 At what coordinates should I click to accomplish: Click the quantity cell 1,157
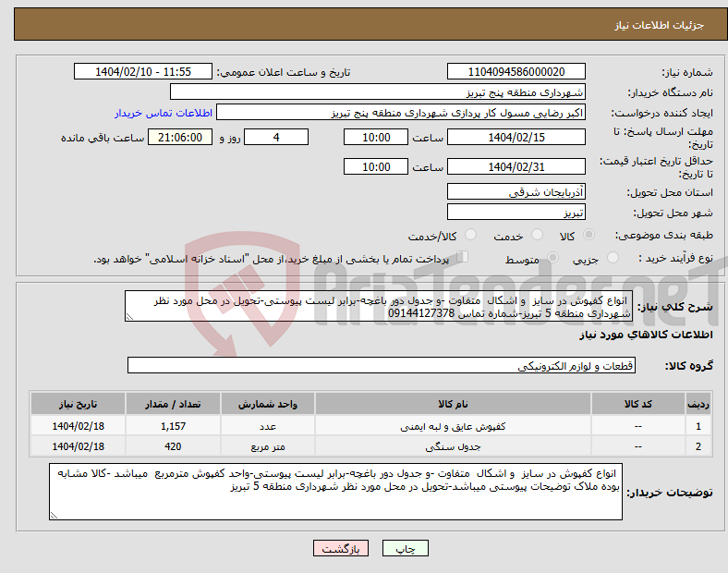pos(173,426)
